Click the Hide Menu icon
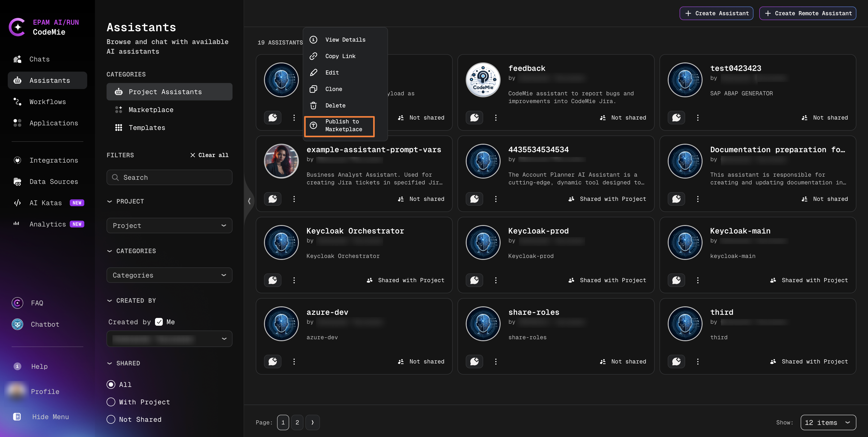 click(x=17, y=417)
